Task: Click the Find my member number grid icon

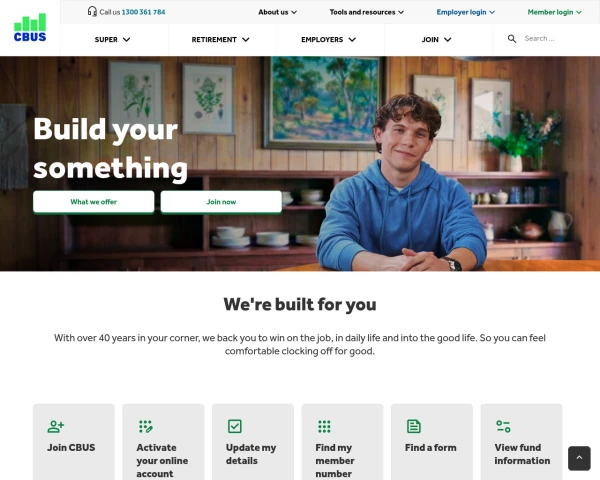Action: coord(324,426)
